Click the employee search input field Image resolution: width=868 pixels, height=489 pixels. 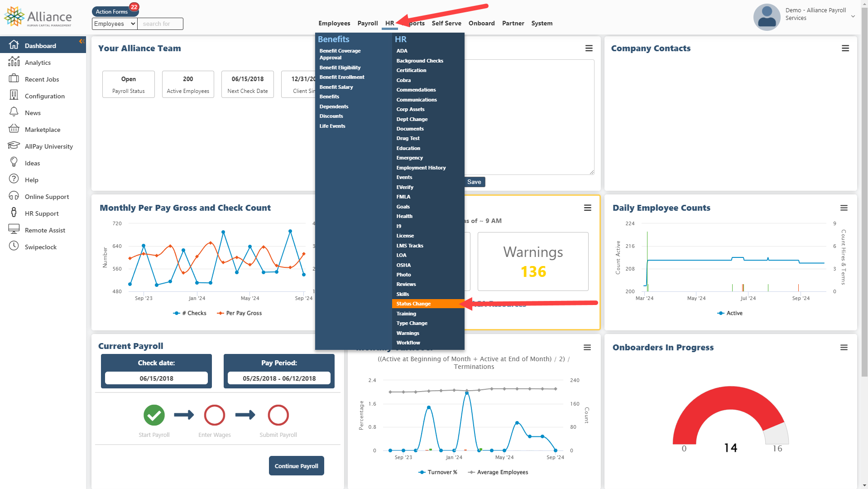161,24
